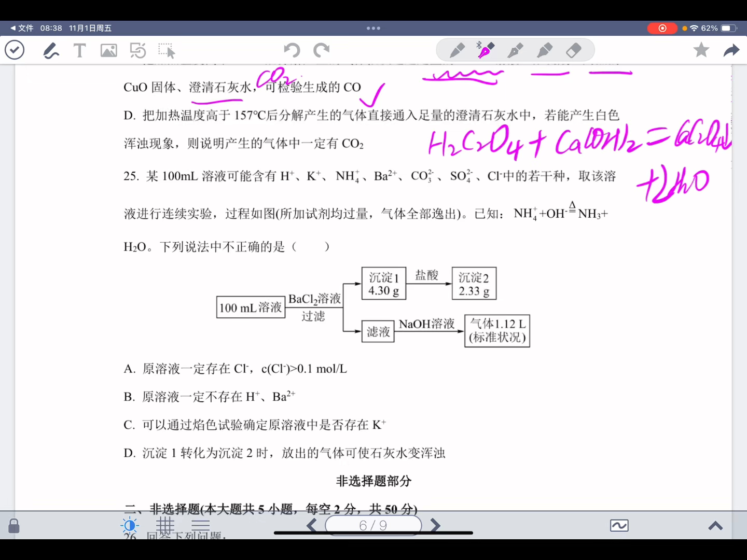
Task: Choose the third pen preset
Action: [x=515, y=50]
